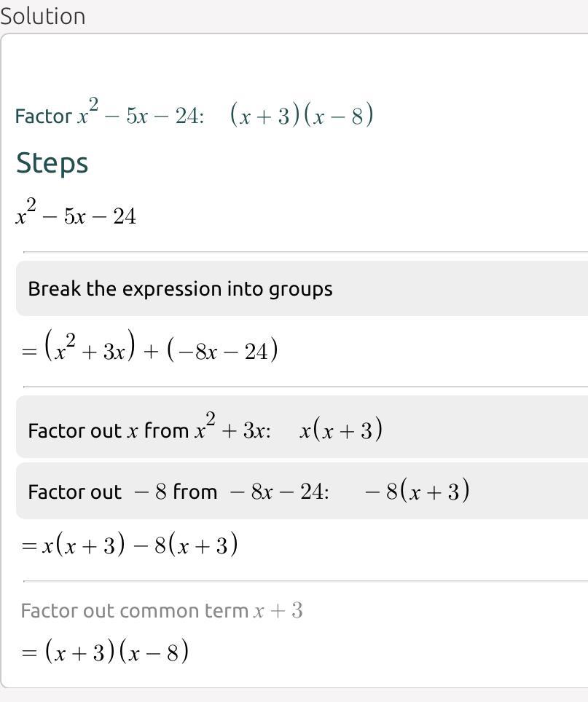This screenshot has height=702, width=588.
Task: Click the x+3 term after 'common term'
Action: coord(278,610)
